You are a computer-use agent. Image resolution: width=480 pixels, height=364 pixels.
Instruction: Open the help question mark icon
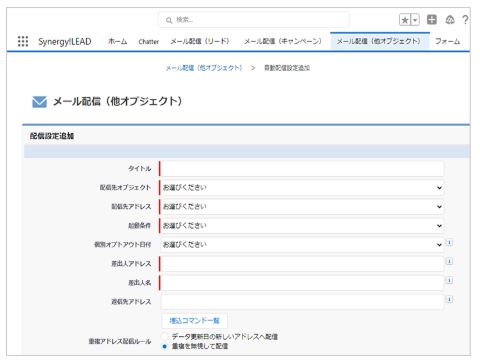click(465, 20)
